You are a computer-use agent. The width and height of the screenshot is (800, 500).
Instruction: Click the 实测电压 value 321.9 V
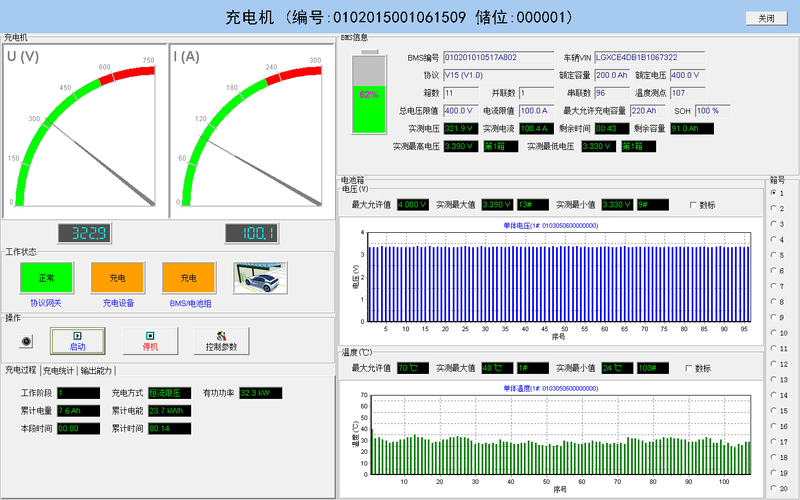[x=461, y=129]
